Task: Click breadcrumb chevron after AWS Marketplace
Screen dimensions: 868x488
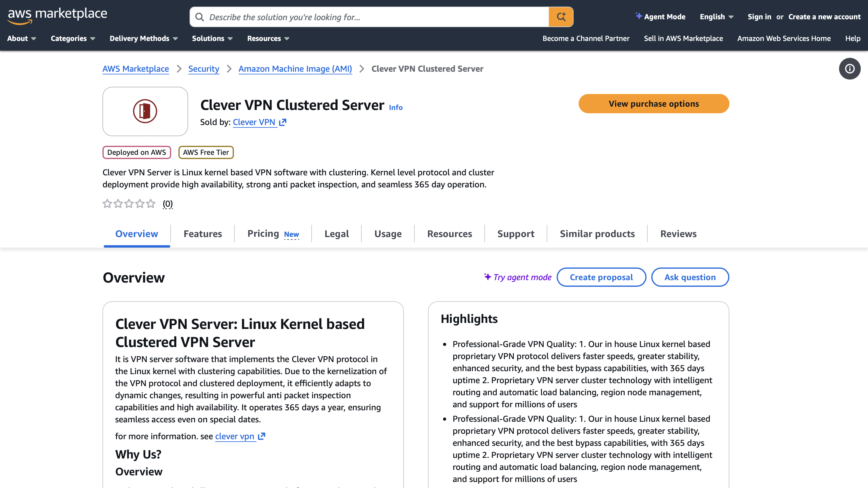Action: [179, 69]
